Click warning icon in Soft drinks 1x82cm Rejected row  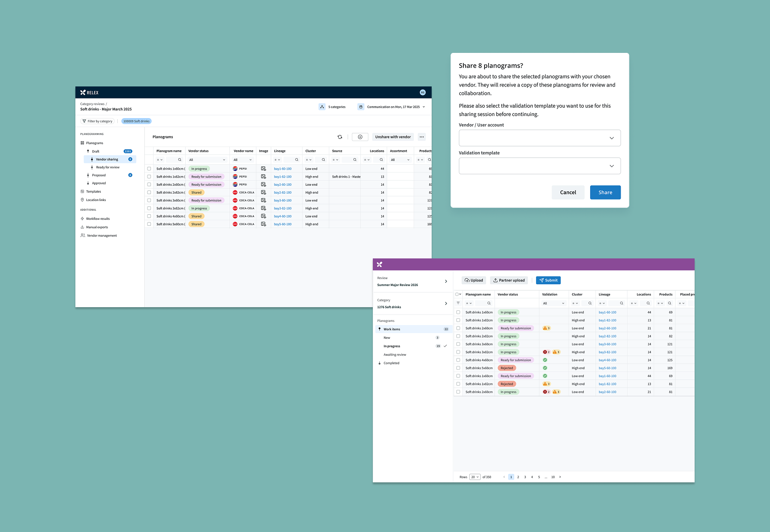546,384
